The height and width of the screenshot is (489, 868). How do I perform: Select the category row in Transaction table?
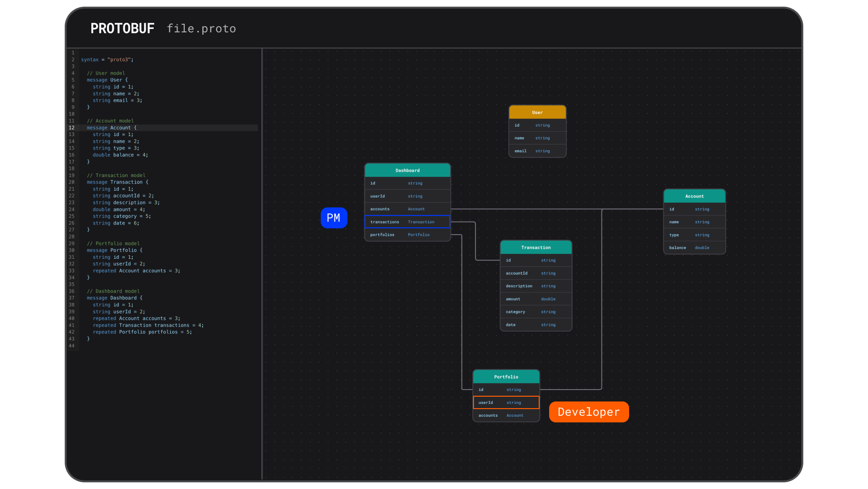[536, 312]
